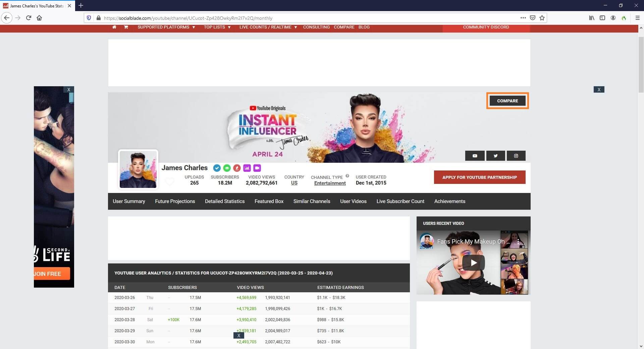
Task: Select the James Charles YouTube Stats browser tab
Action: click(37, 6)
